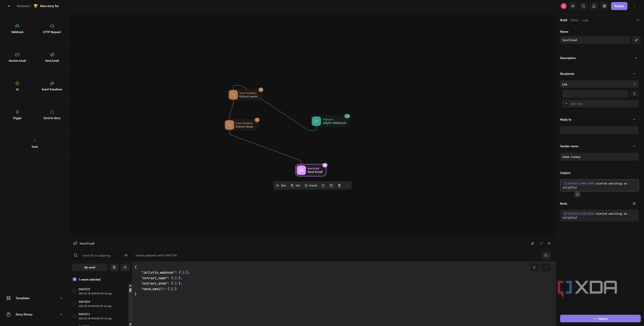Collapse the Reply to section
Viewport: 644px width, 326px height.
coord(634,120)
